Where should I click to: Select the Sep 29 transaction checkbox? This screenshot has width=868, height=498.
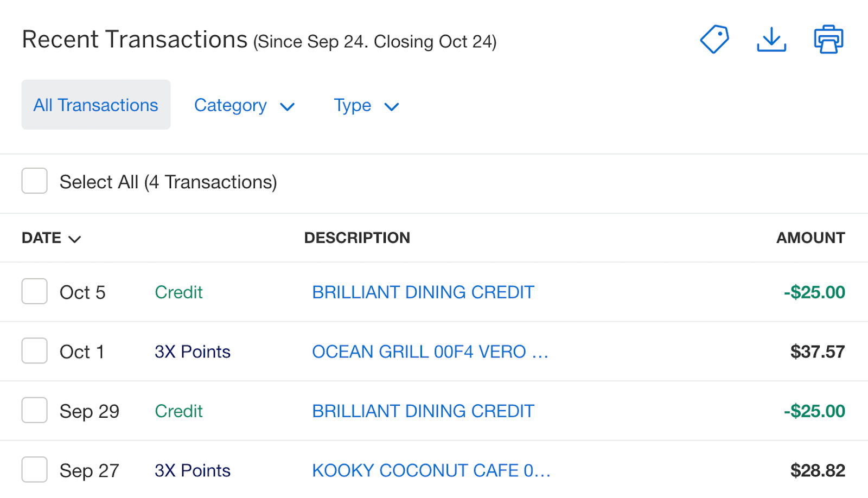coord(34,410)
